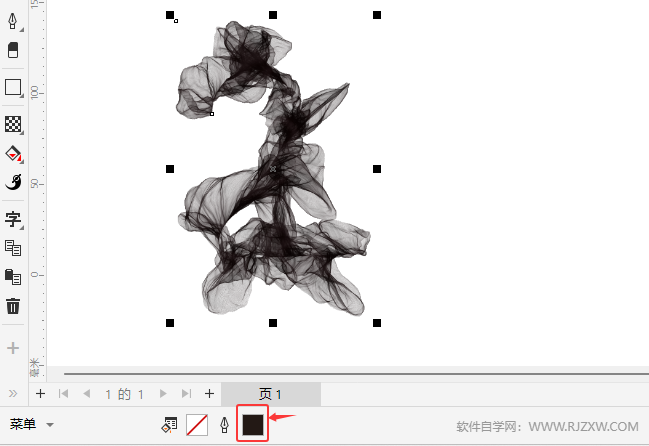Click the top-right selection handle
The width and height of the screenshot is (649, 446).
click(x=377, y=15)
